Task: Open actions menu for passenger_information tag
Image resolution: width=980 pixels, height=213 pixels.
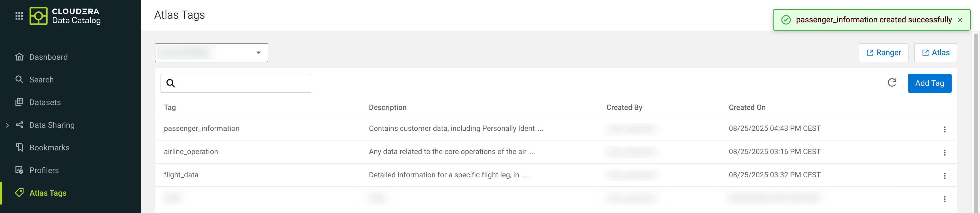Action: [944, 129]
